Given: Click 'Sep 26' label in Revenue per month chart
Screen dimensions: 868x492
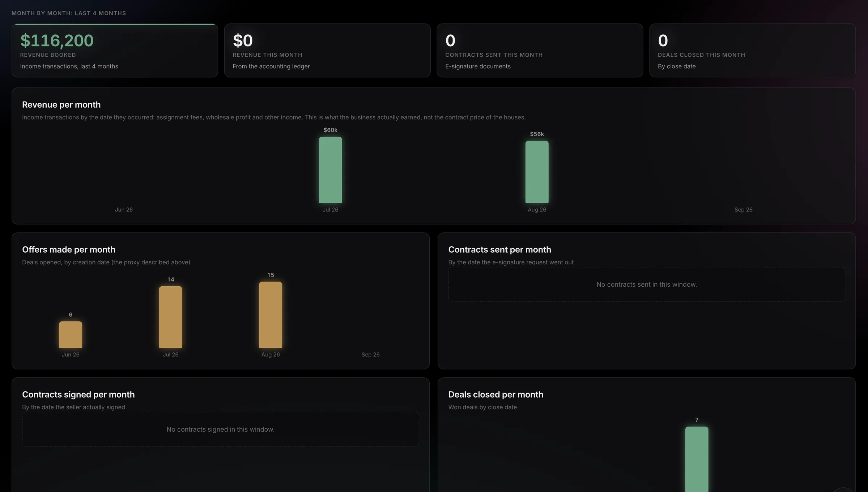Looking at the screenshot, I should 744,210.
